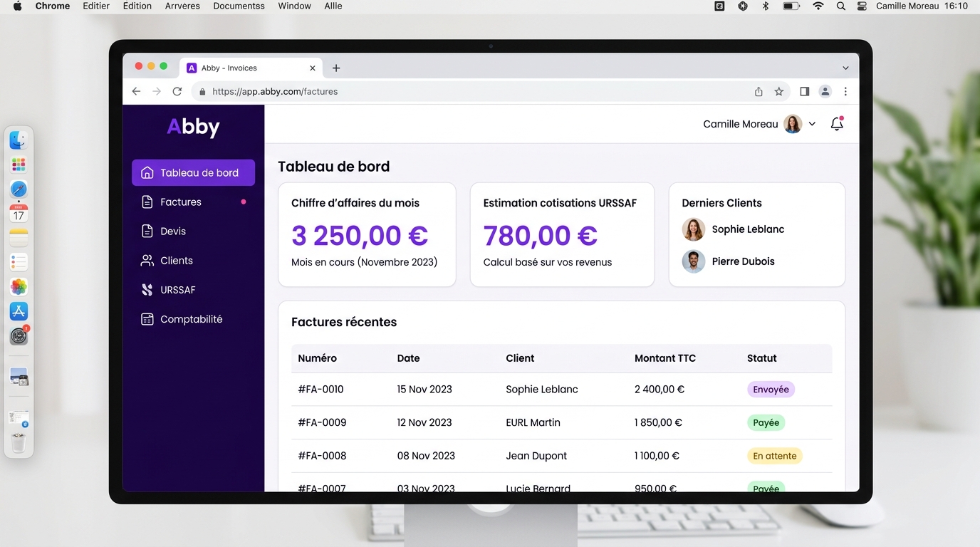Click the Factures document icon in sidebar
980x547 pixels.
147,202
